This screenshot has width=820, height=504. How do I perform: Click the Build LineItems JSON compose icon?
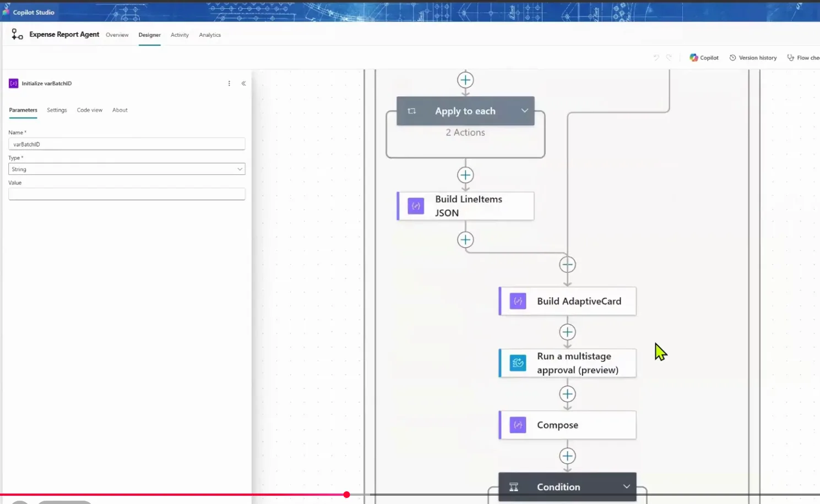coord(416,206)
